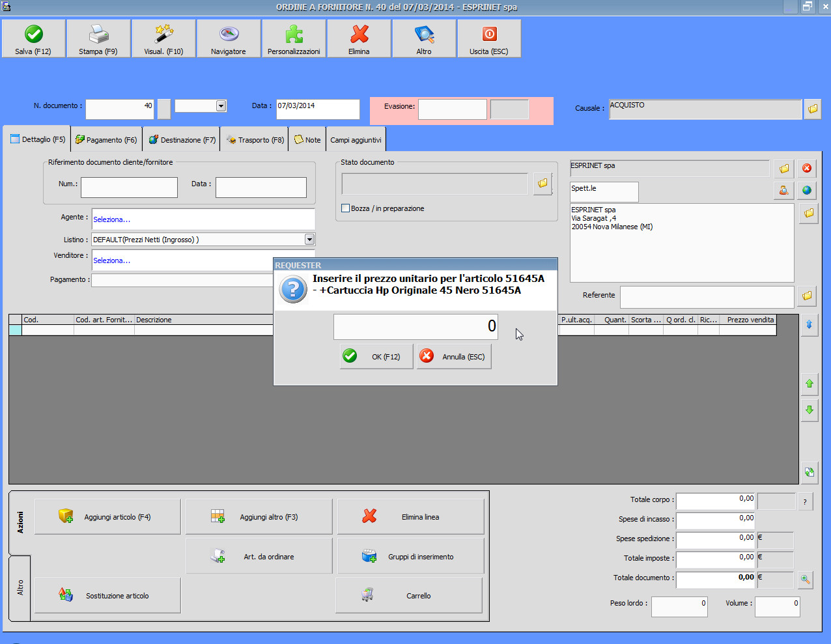Confirm price with OK (F12)
831x644 pixels.
tap(376, 357)
